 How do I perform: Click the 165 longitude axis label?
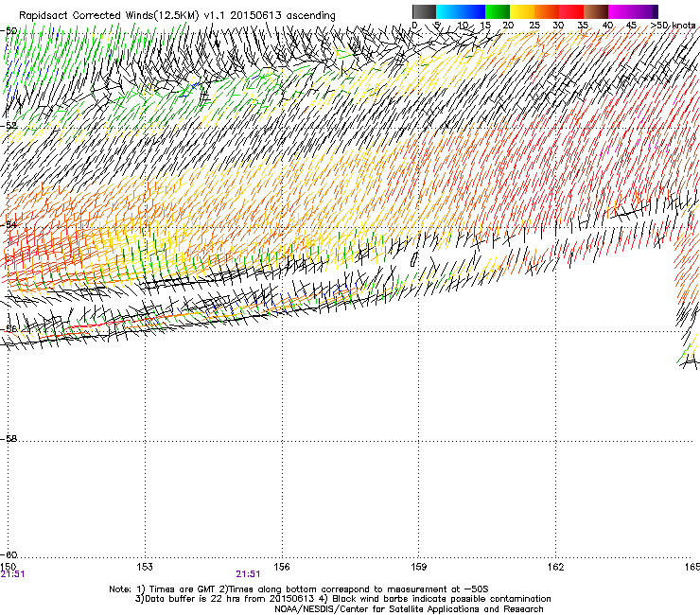pos(692,567)
